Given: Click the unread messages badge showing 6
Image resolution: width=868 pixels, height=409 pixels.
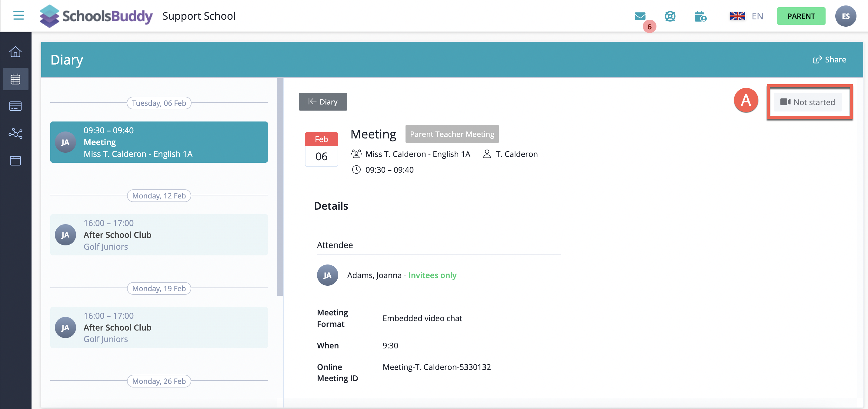Looking at the screenshot, I should point(650,27).
